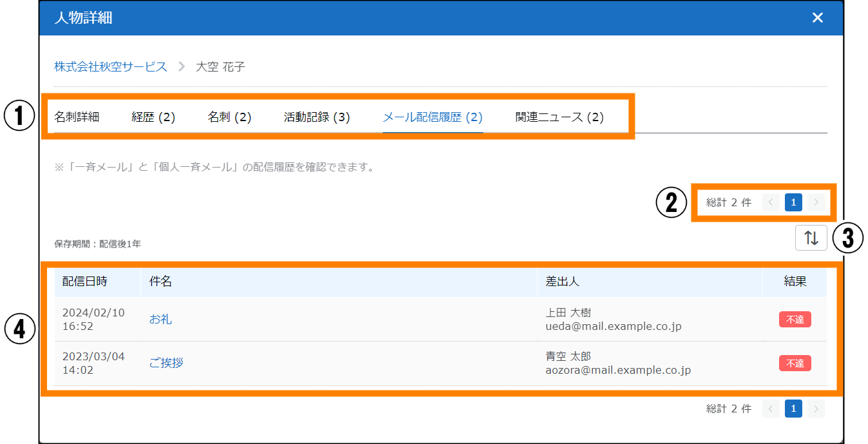Close the 人物詳細 dialog
Image resolution: width=868 pixels, height=444 pixels.
(x=817, y=18)
